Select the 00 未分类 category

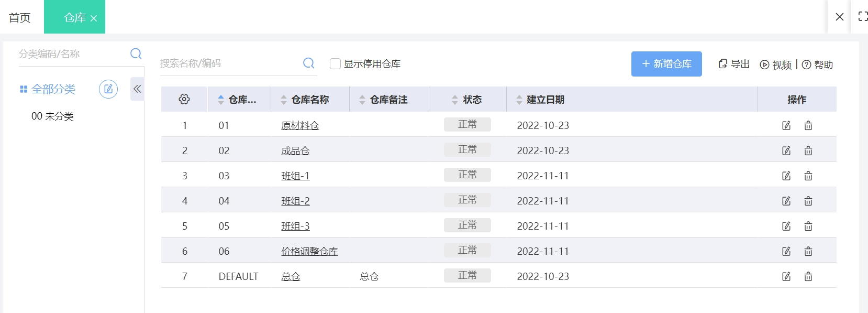[x=52, y=116]
